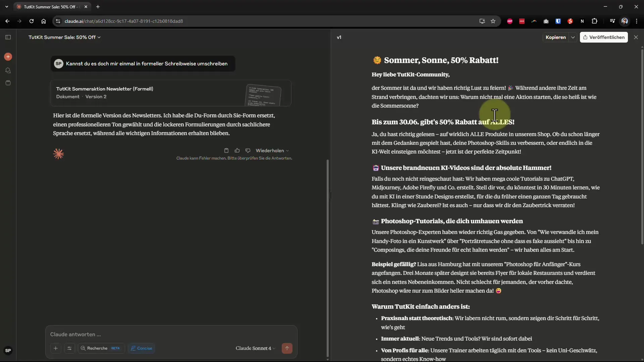The image size is (644, 362).
Task: Click the Kopieren button
Action: pyautogui.click(x=555, y=37)
